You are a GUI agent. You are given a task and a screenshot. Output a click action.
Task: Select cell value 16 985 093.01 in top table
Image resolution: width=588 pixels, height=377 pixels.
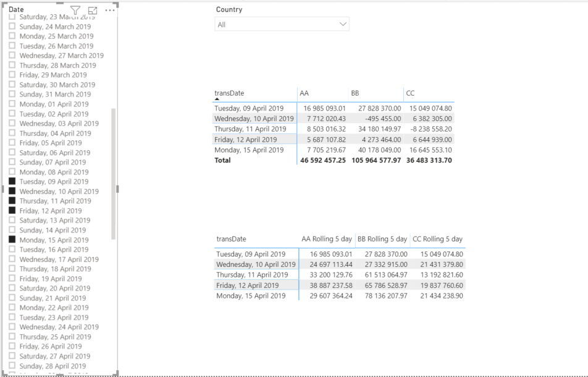[x=324, y=108]
